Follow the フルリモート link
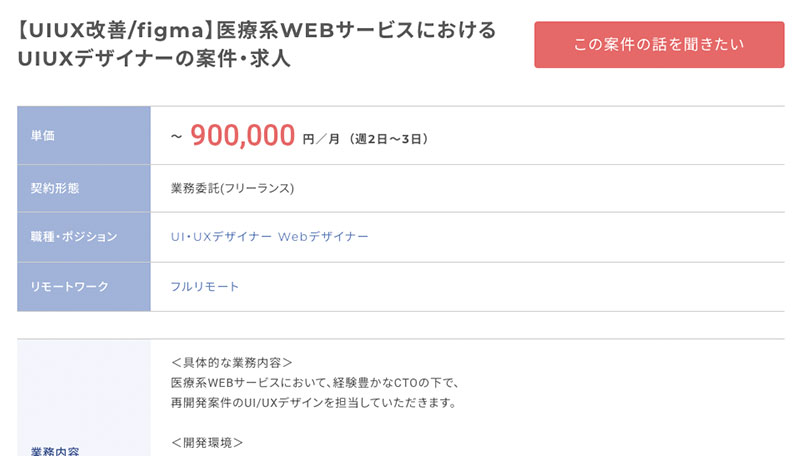This screenshot has height=456, width=800. [x=205, y=287]
